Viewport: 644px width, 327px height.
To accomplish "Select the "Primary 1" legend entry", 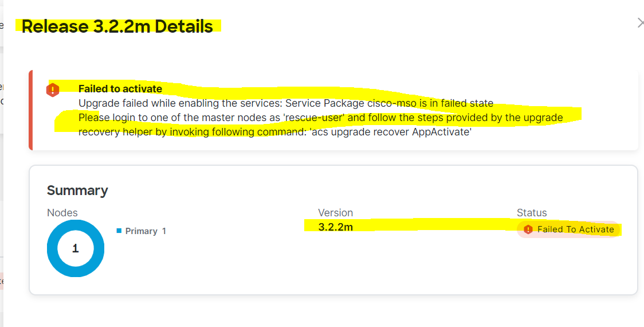I will pyautogui.click(x=145, y=231).
